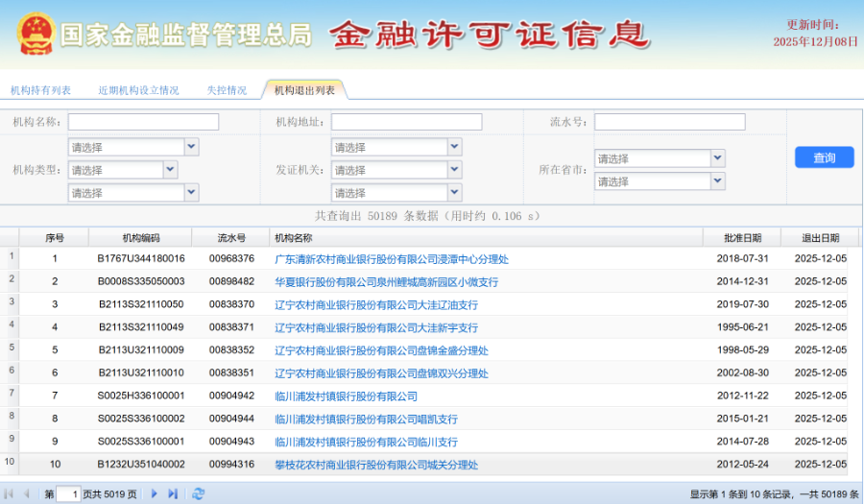Click the 机构名称 text input field
864x504 pixels.
pos(143,122)
